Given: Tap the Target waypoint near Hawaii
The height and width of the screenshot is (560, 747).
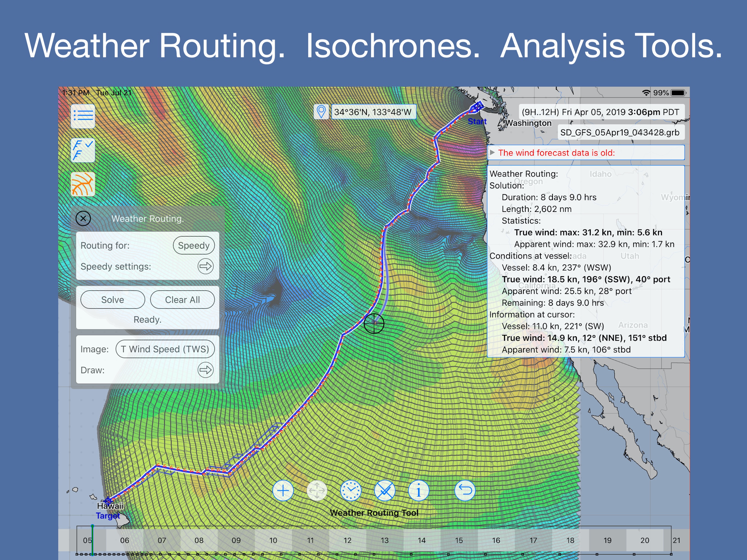Looking at the screenshot, I should coord(108,501).
